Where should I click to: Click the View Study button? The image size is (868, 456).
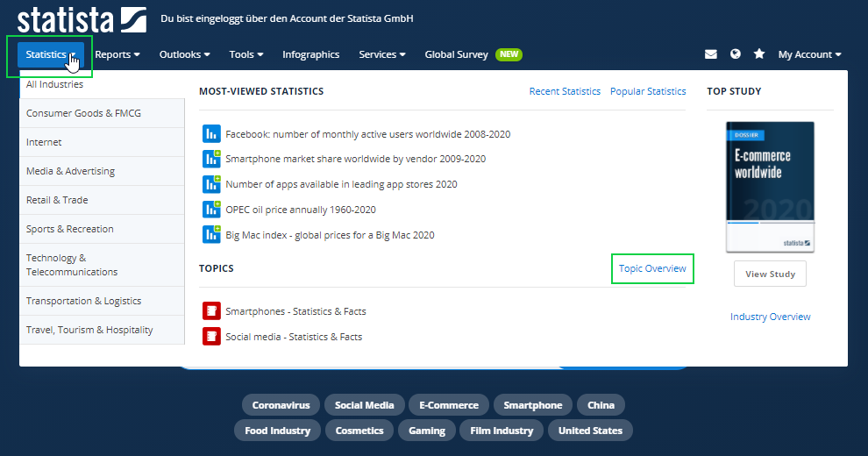[770, 274]
